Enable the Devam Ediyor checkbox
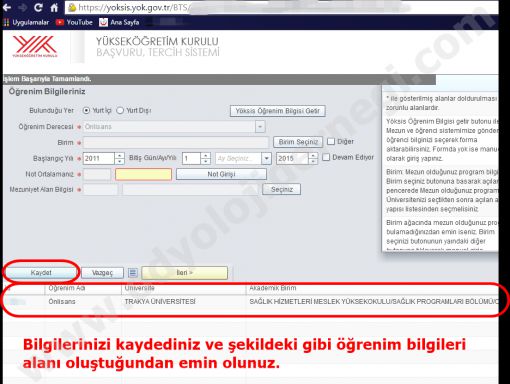510x384 pixels. point(326,157)
